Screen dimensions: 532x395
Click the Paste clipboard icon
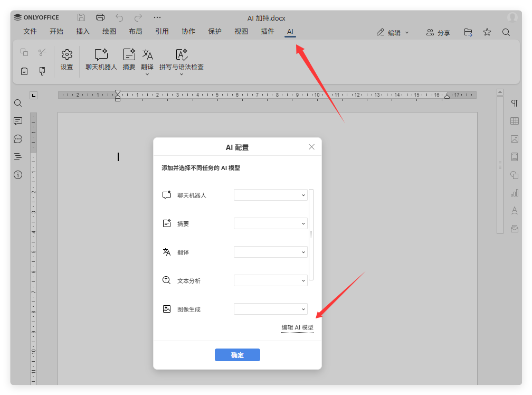tap(24, 71)
